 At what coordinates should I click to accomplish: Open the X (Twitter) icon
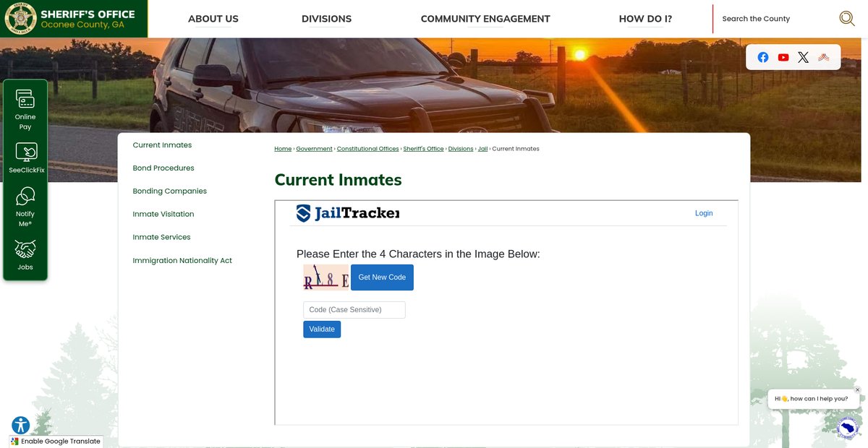point(803,57)
